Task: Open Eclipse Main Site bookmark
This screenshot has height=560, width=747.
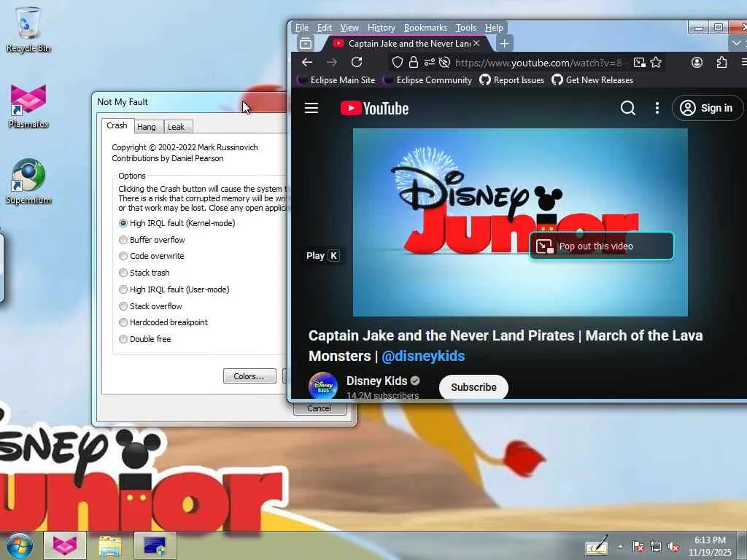Action: (x=336, y=80)
